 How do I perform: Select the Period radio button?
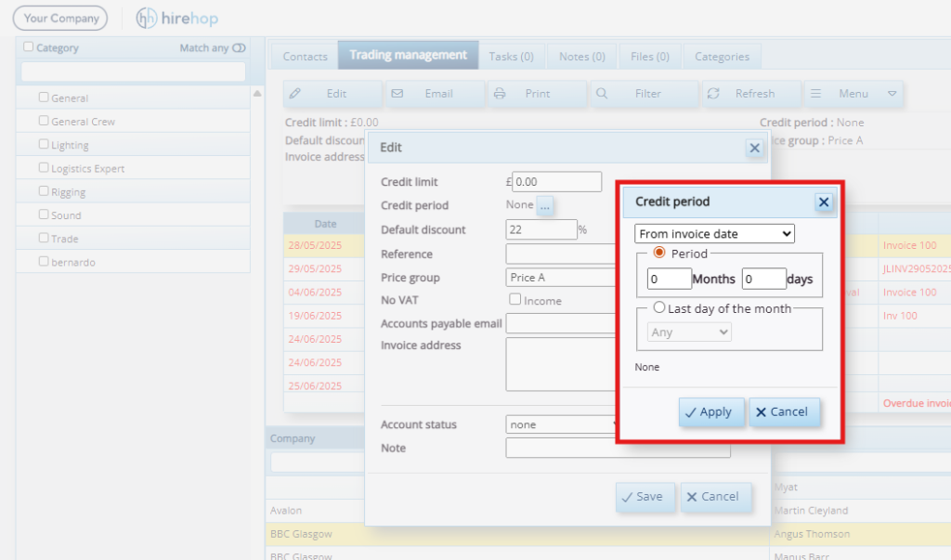click(x=659, y=253)
